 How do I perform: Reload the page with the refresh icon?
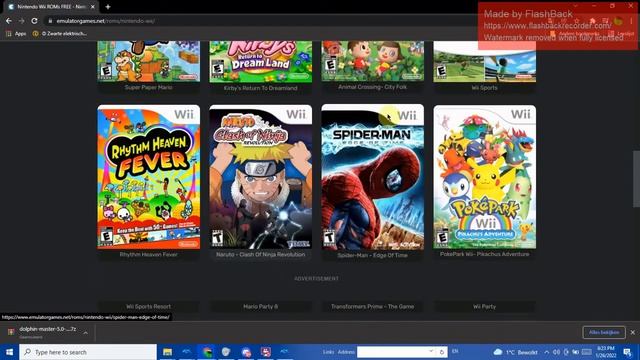click(35, 21)
